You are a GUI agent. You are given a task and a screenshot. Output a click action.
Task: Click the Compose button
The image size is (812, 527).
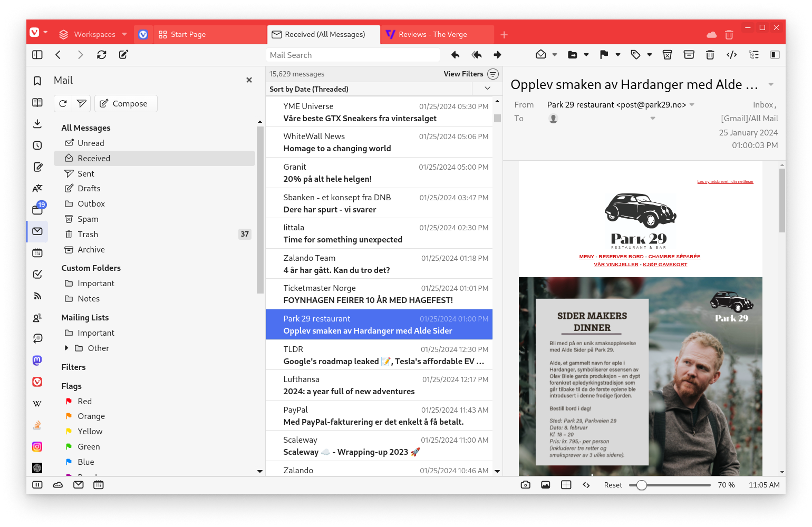tap(125, 104)
